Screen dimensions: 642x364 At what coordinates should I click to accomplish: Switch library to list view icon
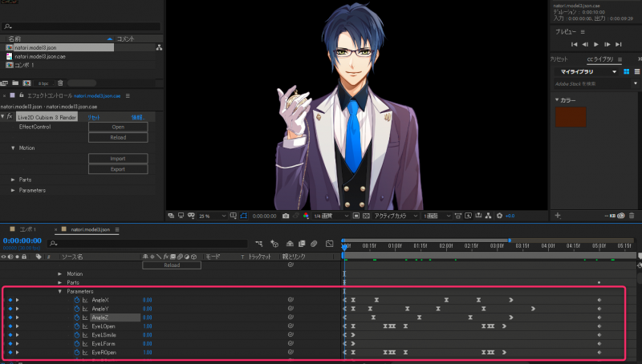[x=636, y=71]
